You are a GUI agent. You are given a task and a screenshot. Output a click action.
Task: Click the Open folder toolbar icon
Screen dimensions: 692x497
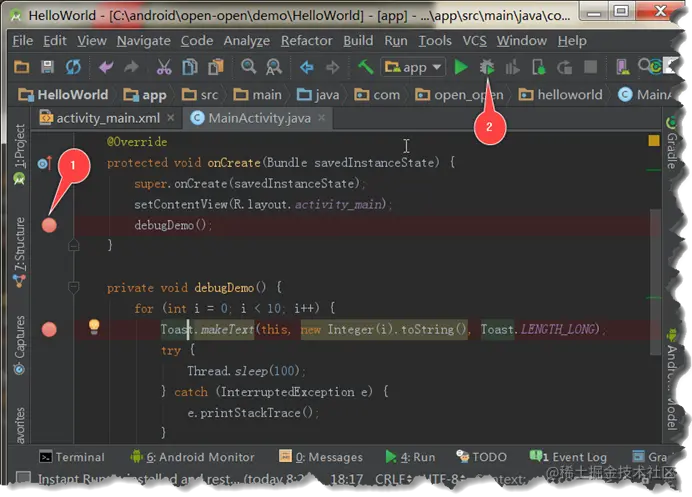tap(21, 67)
